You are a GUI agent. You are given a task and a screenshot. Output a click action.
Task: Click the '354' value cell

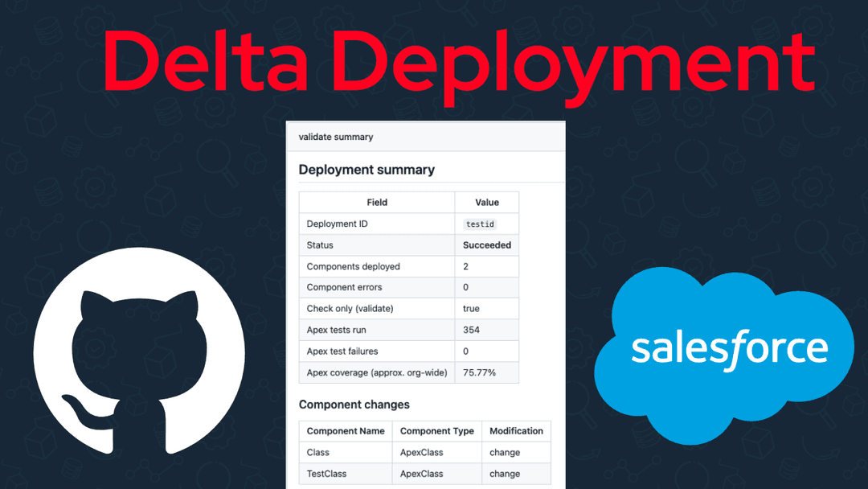487,330
